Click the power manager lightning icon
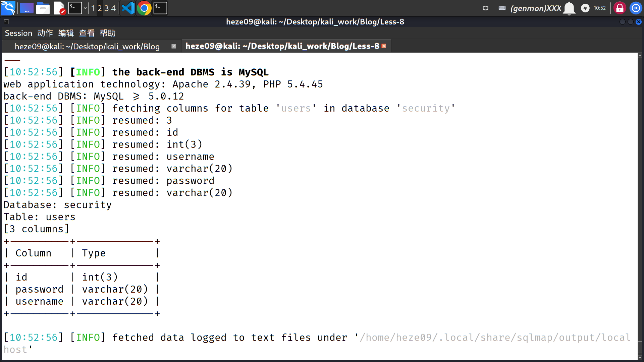 point(585,8)
